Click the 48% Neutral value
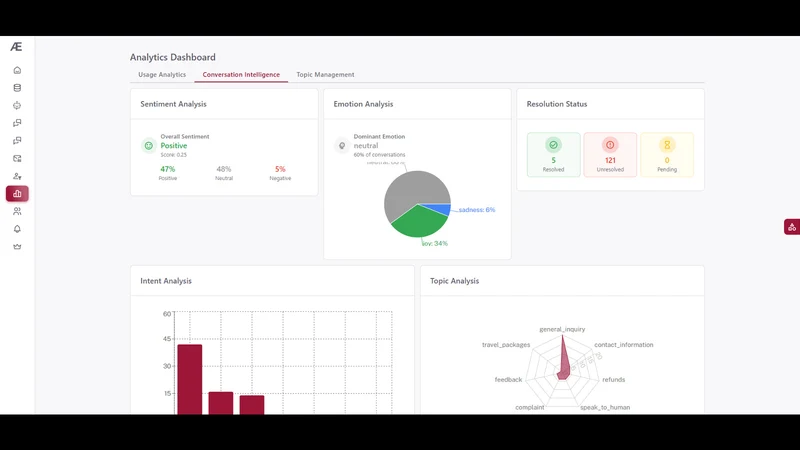Image resolution: width=800 pixels, height=450 pixels. click(223, 169)
